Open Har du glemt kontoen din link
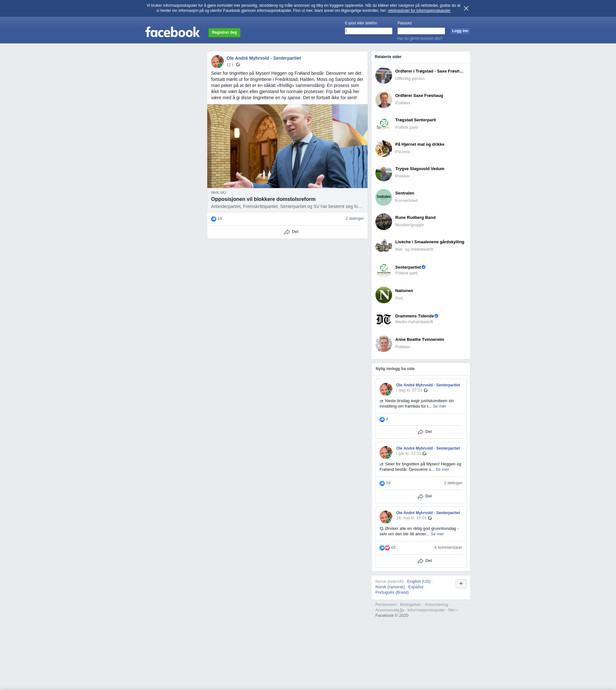Screen dimensions: 616x690 point(420,39)
